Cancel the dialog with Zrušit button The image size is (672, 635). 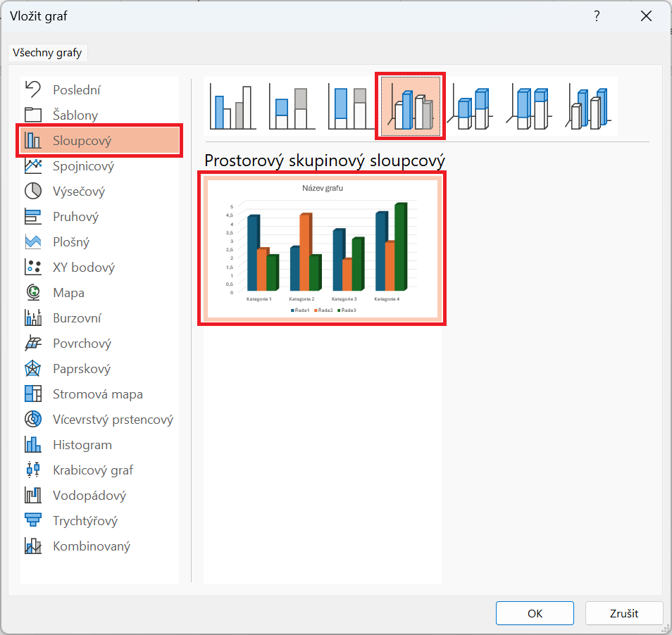pos(624,613)
